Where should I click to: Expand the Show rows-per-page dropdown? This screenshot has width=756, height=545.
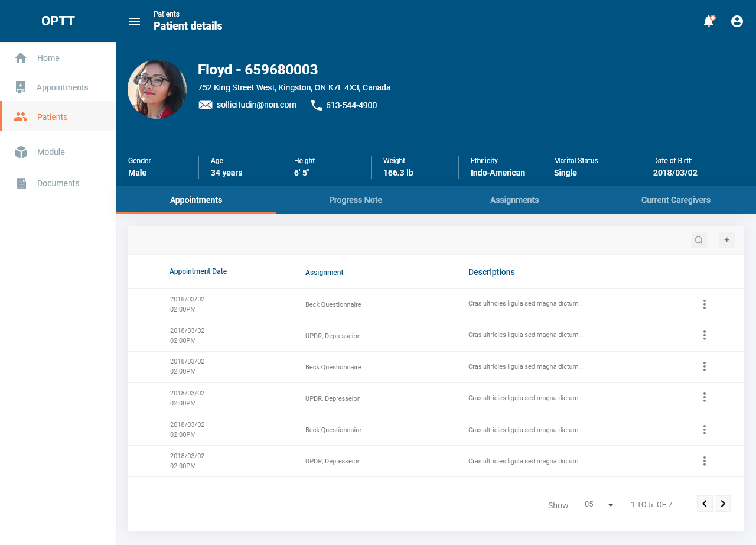(598, 504)
